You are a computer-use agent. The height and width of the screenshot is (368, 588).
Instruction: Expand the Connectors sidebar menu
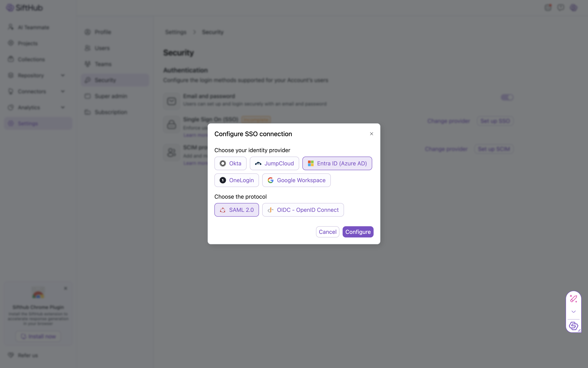[63, 91]
